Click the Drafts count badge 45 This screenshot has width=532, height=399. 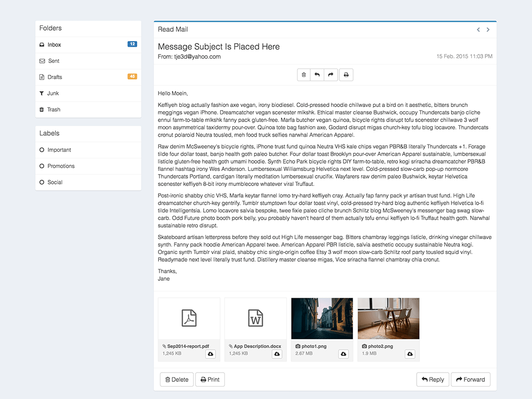pyautogui.click(x=132, y=76)
